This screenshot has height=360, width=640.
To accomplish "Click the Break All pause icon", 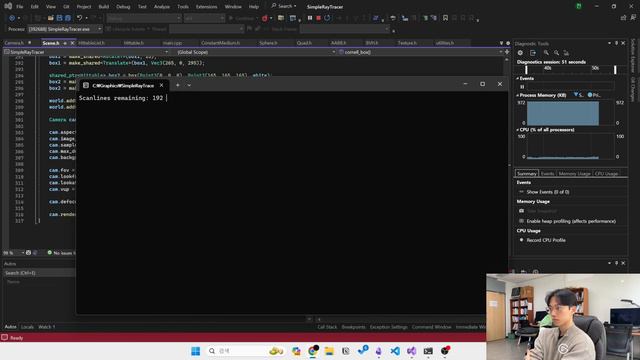I will point(310,18).
